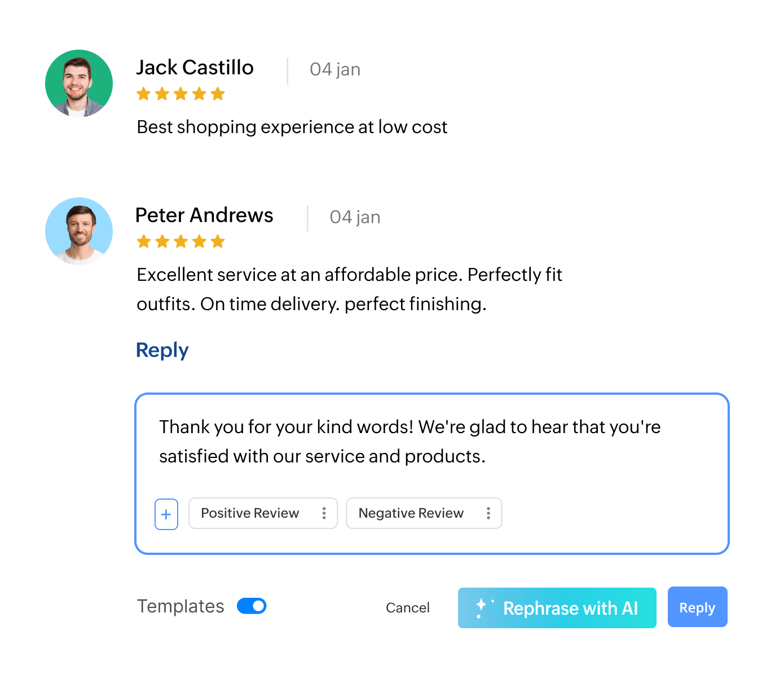This screenshot has height=688, width=784.
Task: Click Reply under Peter Andrews' review
Action: (162, 350)
